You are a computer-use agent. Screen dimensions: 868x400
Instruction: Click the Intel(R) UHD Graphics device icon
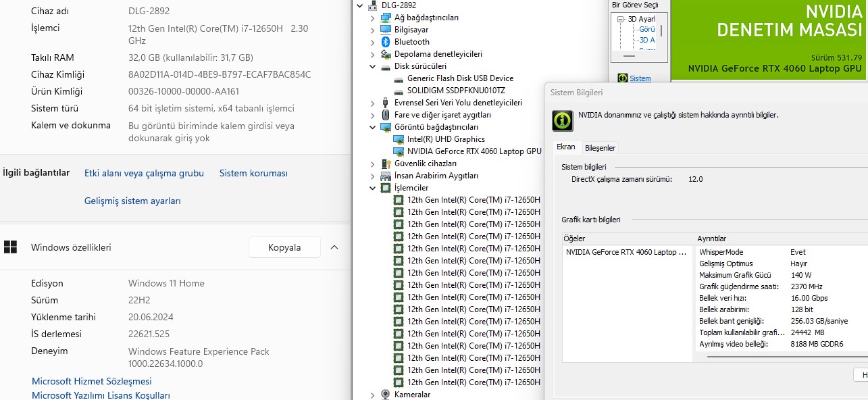pyautogui.click(x=399, y=139)
